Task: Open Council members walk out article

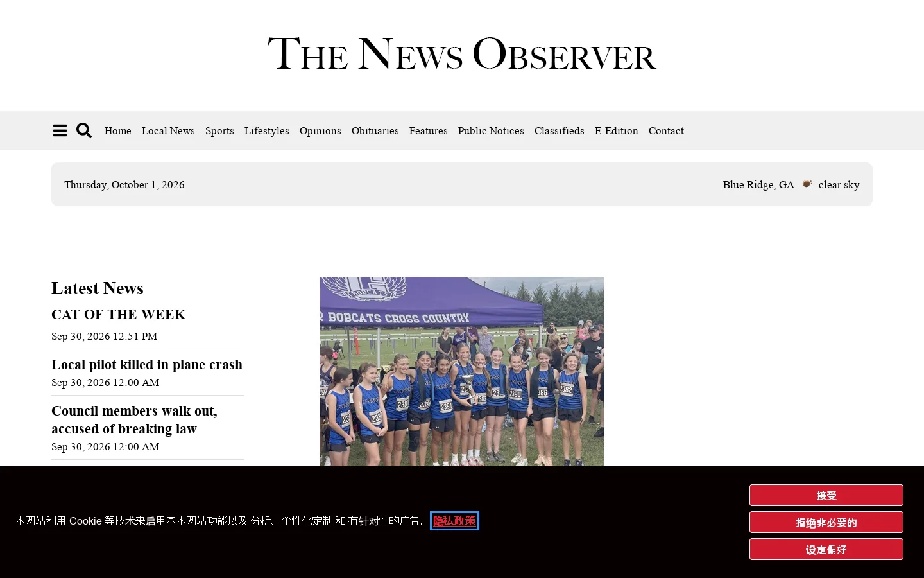Action: 134,419
